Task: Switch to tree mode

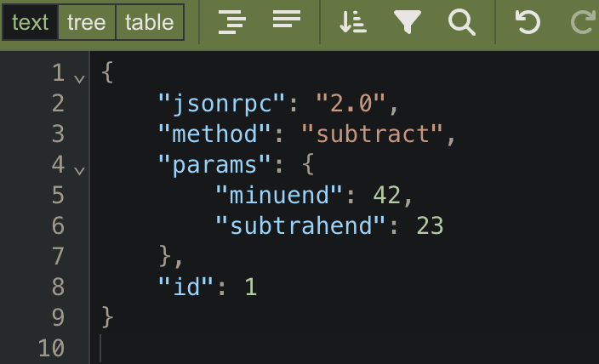Action: (x=86, y=23)
